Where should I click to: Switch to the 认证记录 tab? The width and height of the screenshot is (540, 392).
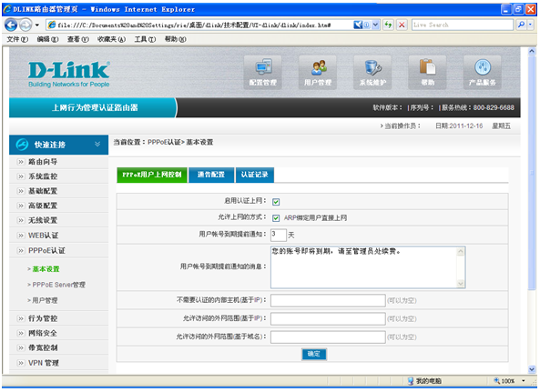(x=255, y=175)
